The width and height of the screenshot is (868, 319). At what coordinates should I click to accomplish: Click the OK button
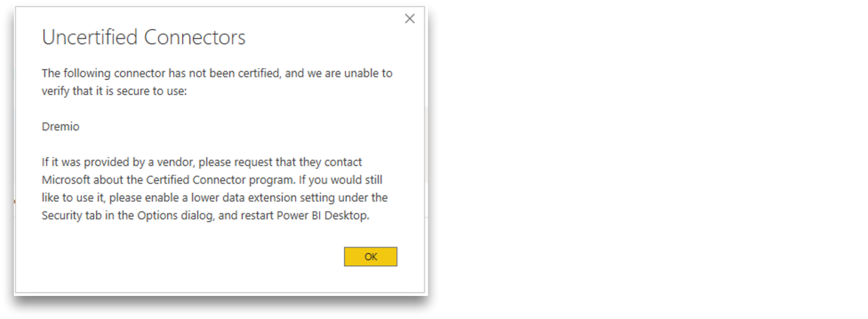(370, 257)
